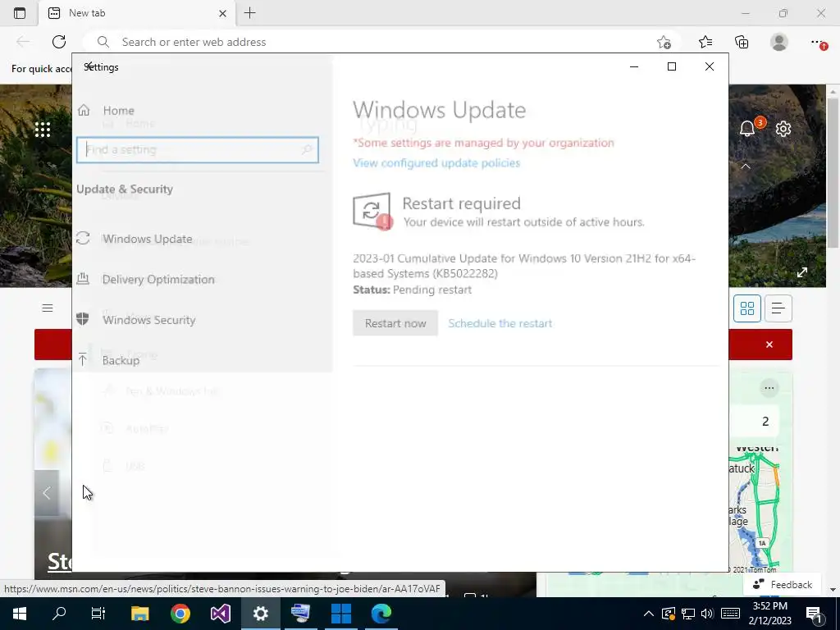Open the Windows Start menu

[20, 614]
